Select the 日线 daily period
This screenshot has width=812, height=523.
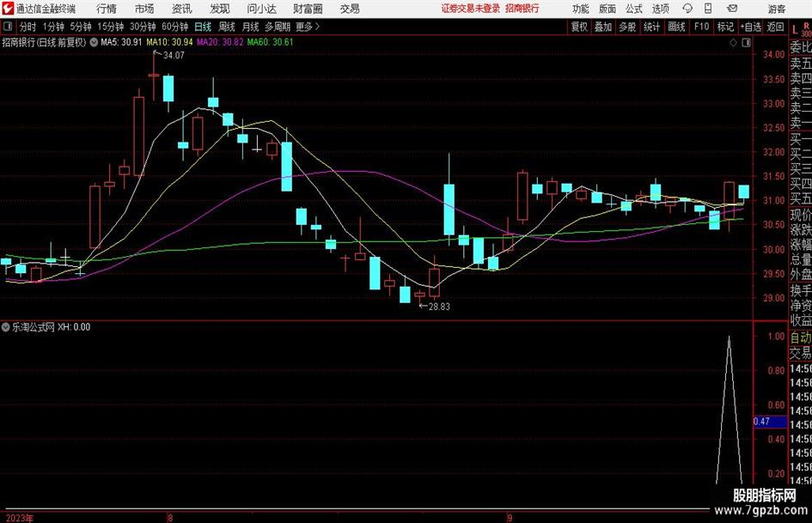click(x=203, y=27)
